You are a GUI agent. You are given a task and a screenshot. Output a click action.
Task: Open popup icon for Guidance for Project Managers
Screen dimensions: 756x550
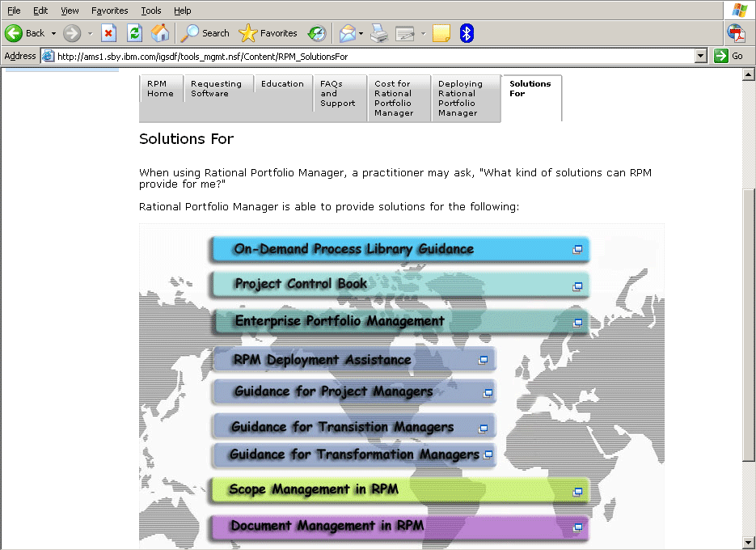[x=488, y=393]
